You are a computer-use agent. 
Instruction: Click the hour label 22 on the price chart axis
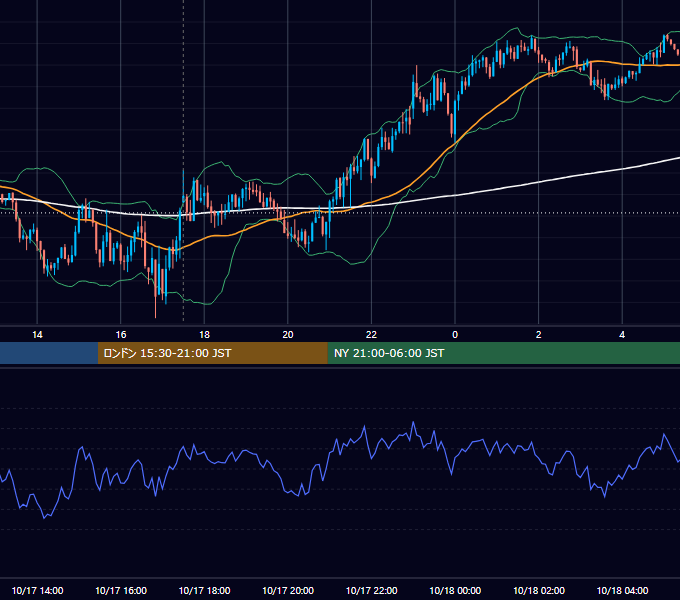coord(371,335)
